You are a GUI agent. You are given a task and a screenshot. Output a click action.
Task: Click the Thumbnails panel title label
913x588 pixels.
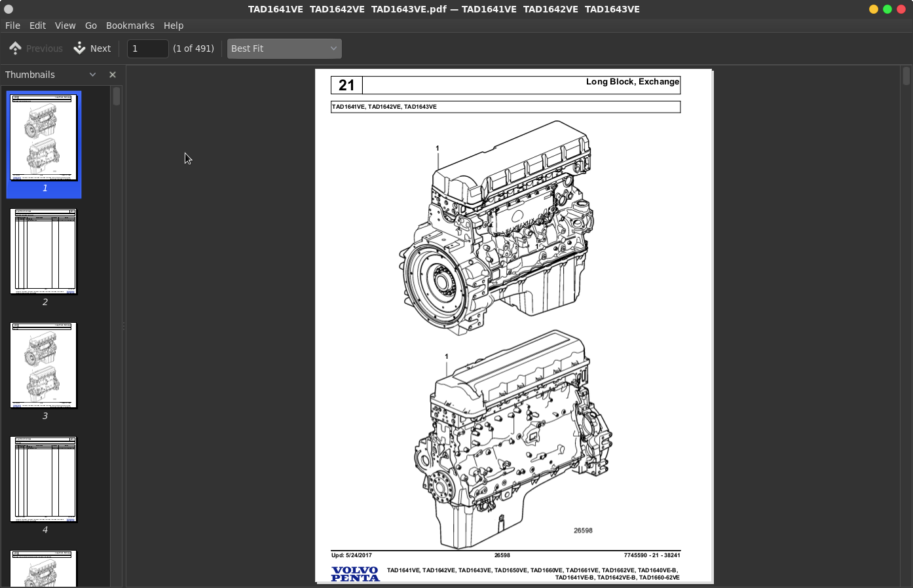[x=30, y=75]
